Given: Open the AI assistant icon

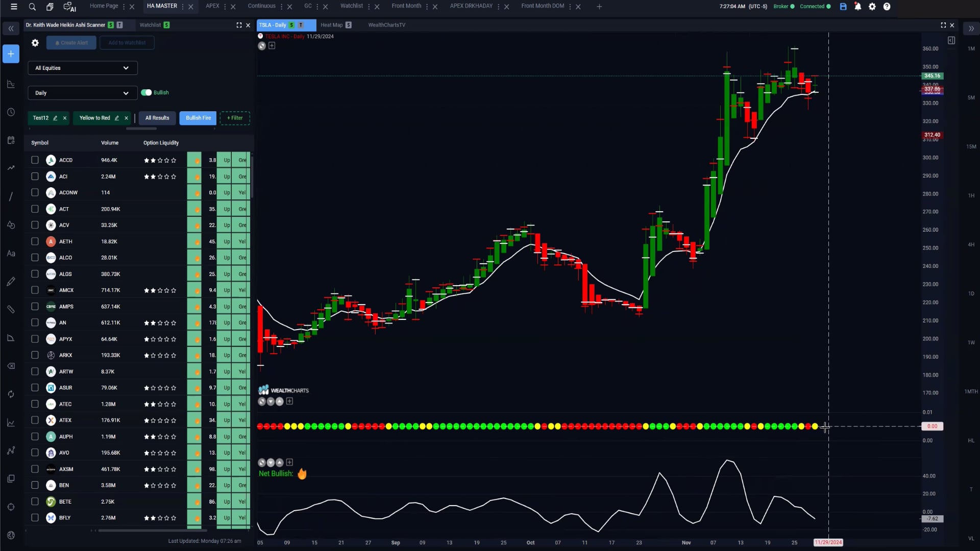Looking at the screenshot, I should 69,7.
